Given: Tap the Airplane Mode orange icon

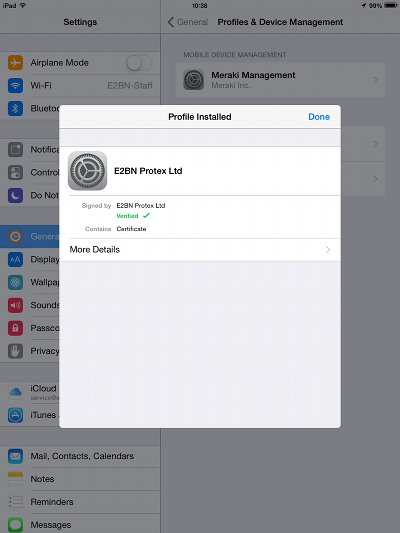Looking at the screenshot, I should (15, 63).
